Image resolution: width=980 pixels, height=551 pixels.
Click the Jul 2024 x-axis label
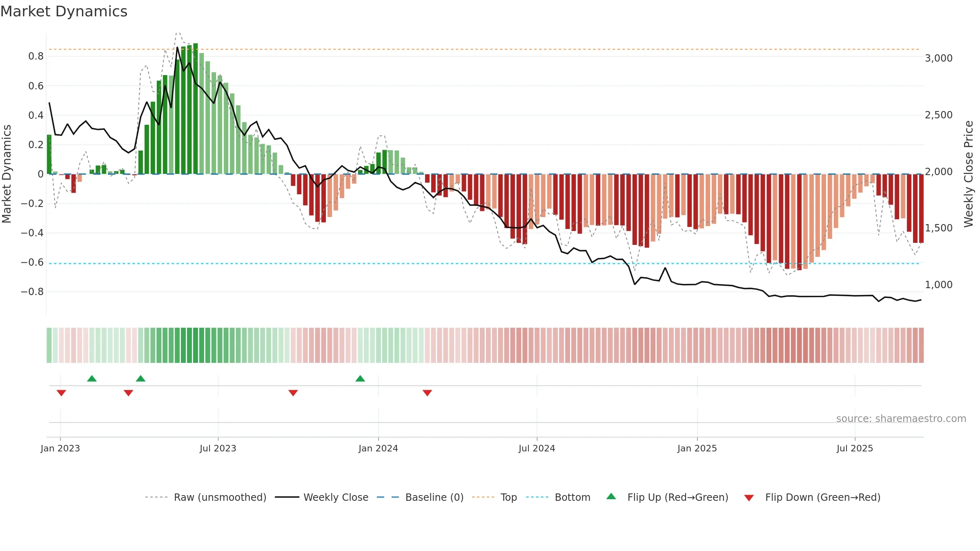coord(537,448)
